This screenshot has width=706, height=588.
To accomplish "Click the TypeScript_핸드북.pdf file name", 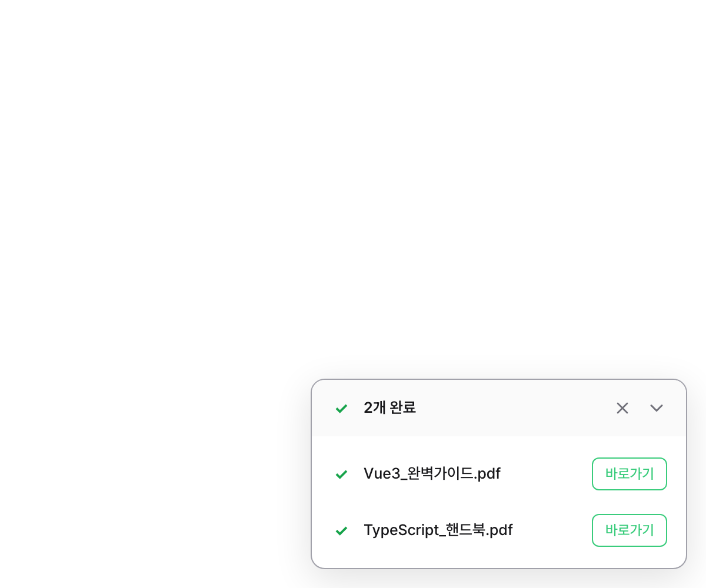I will (x=438, y=530).
